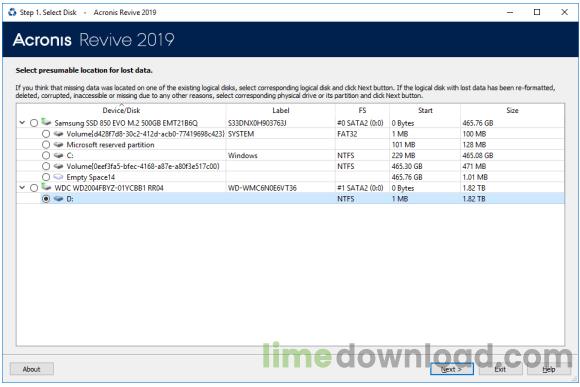The image size is (580, 387).
Task: Click the WDC WD2004FBYZ drive icon
Action: click(x=46, y=187)
